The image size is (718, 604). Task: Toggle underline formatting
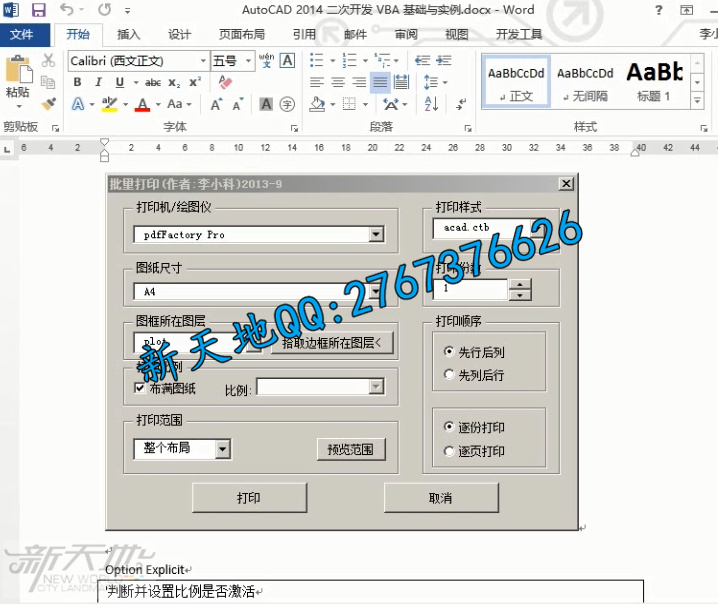click(120, 82)
